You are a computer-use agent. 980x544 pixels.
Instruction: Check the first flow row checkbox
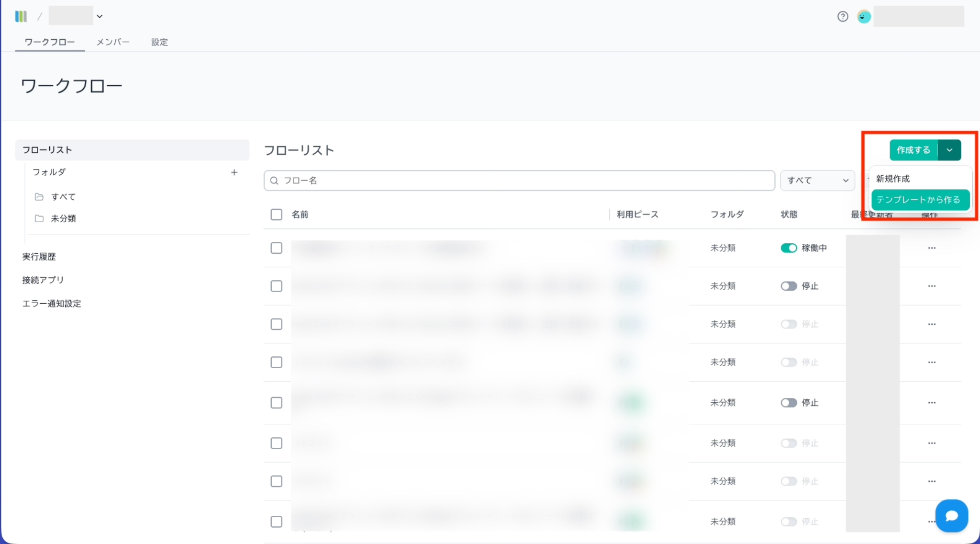pyautogui.click(x=277, y=248)
